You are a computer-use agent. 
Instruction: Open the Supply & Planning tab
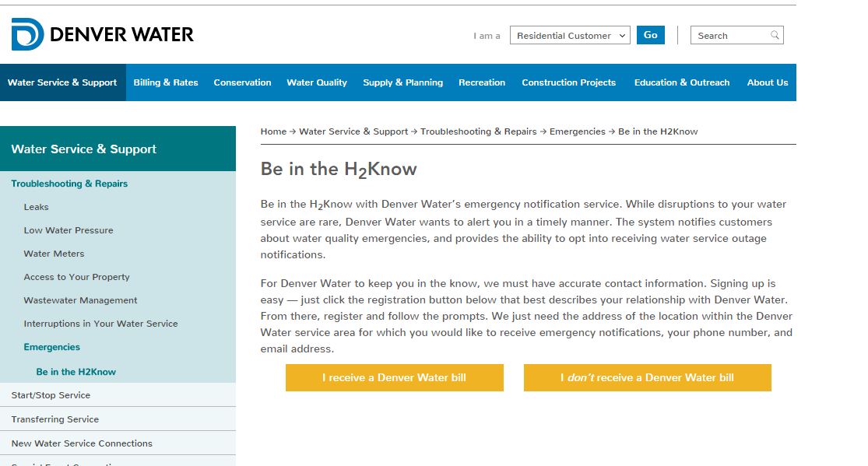[402, 82]
